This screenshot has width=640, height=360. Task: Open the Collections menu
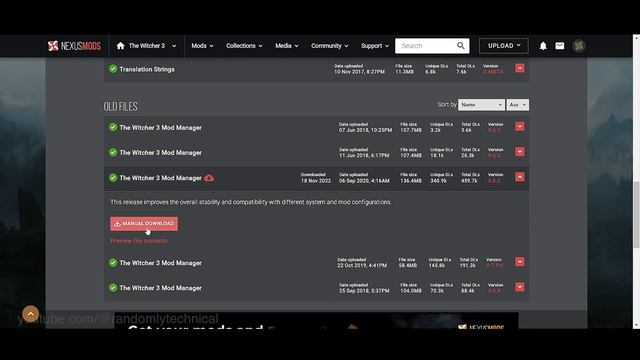244,46
